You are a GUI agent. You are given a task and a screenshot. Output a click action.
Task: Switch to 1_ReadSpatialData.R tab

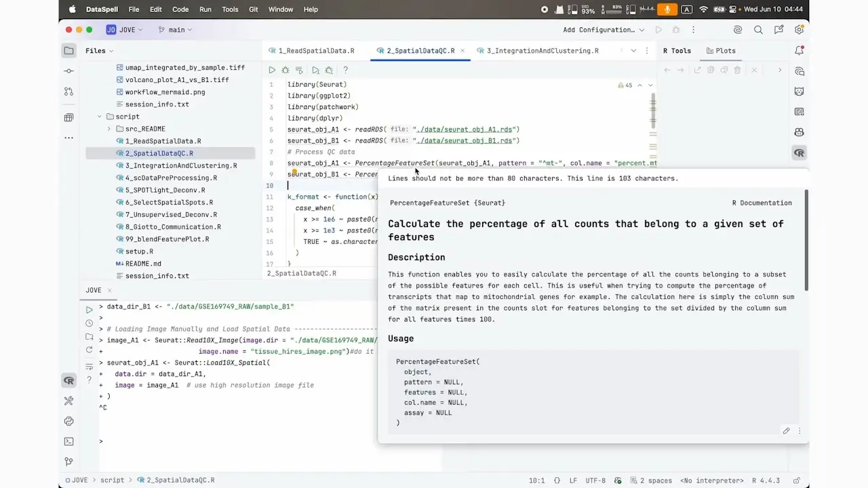click(311, 51)
